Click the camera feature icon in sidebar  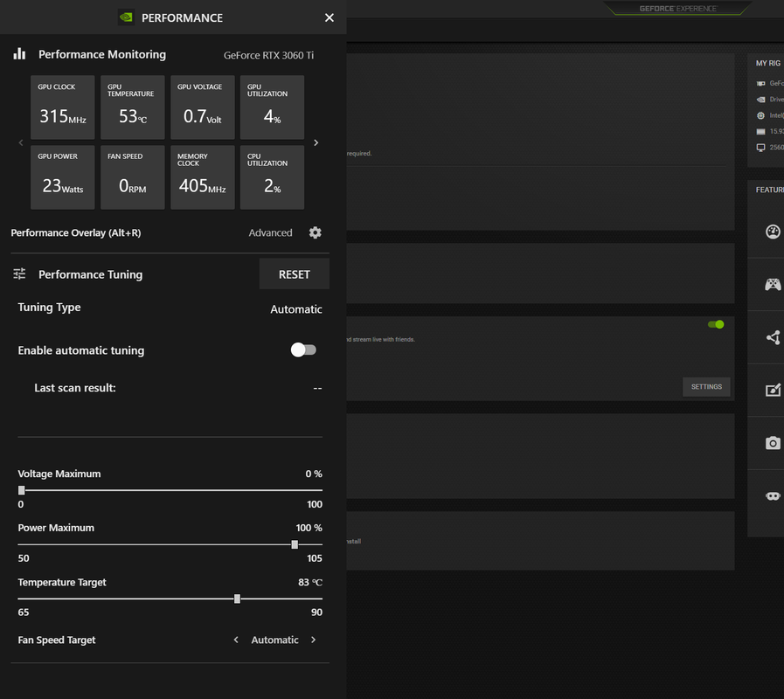click(773, 443)
